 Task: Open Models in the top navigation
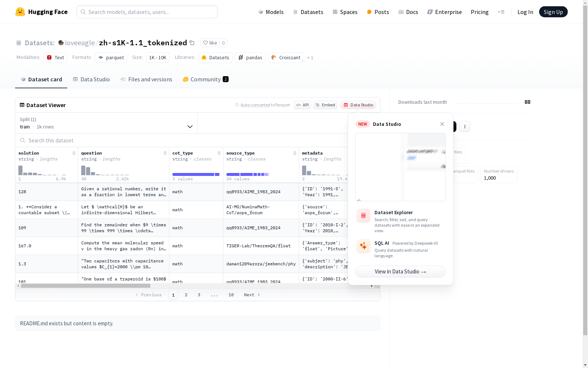coord(271,12)
